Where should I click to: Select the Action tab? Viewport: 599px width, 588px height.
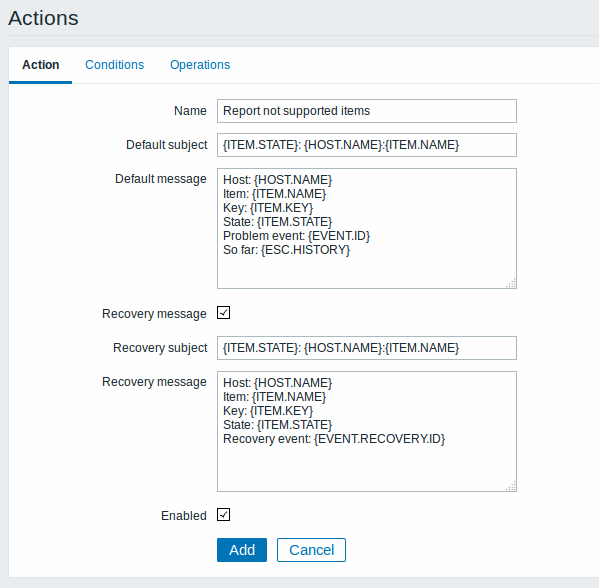(40, 65)
